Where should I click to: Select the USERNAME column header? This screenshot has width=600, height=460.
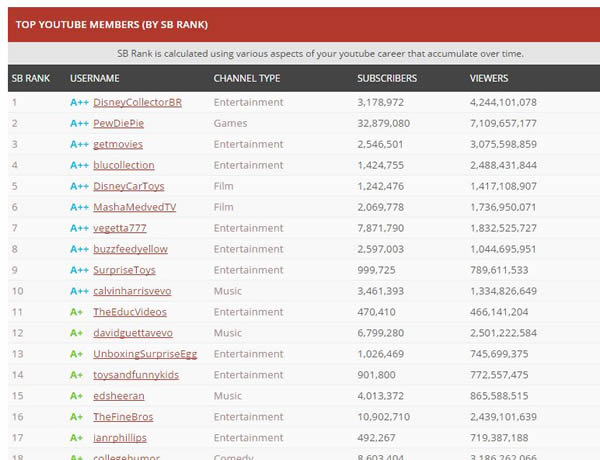click(x=95, y=78)
